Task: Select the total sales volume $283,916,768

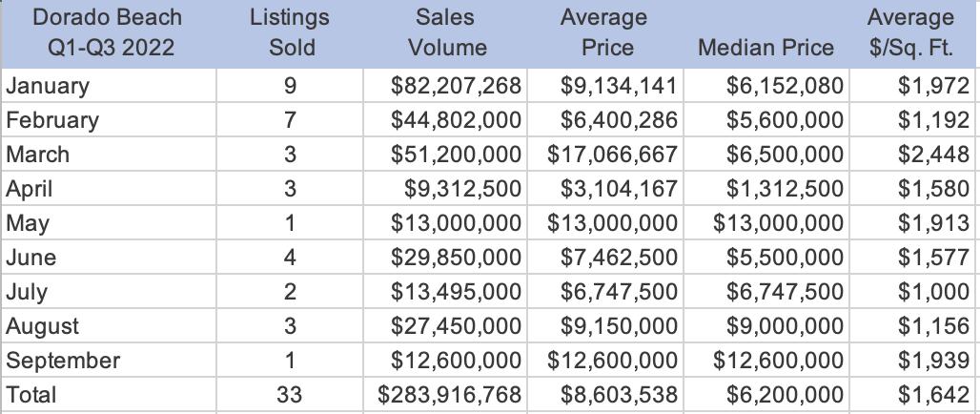Action: click(445, 395)
